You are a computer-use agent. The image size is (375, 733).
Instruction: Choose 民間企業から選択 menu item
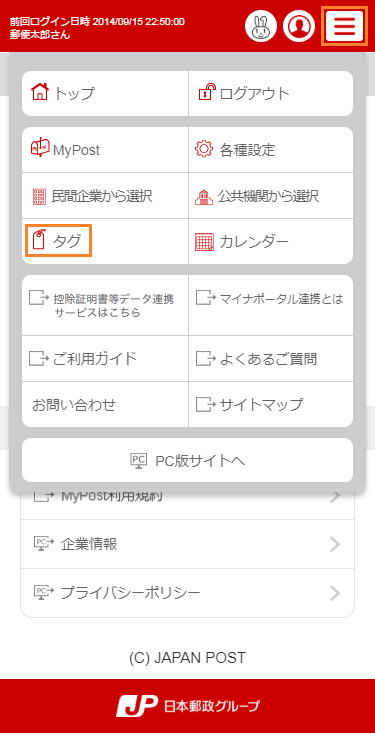(x=105, y=195)
